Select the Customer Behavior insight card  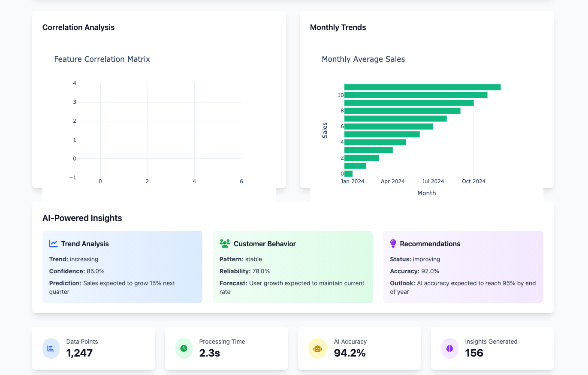coord(292,266)
